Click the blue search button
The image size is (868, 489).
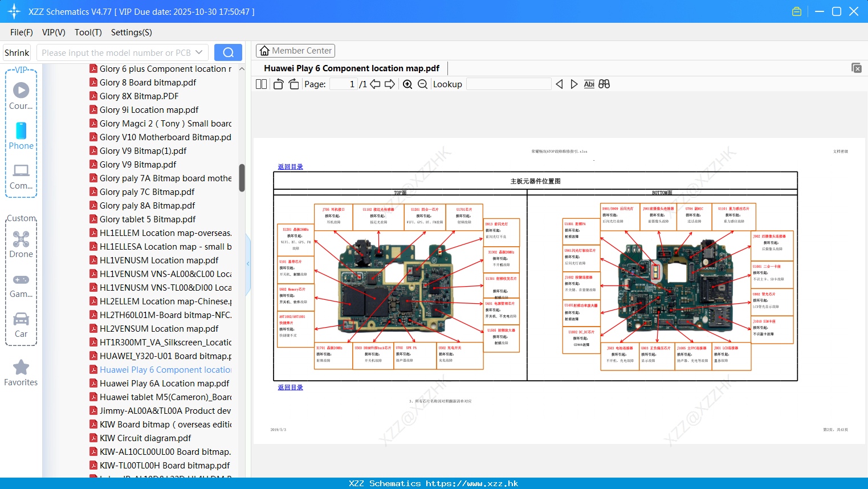point(228,52)
